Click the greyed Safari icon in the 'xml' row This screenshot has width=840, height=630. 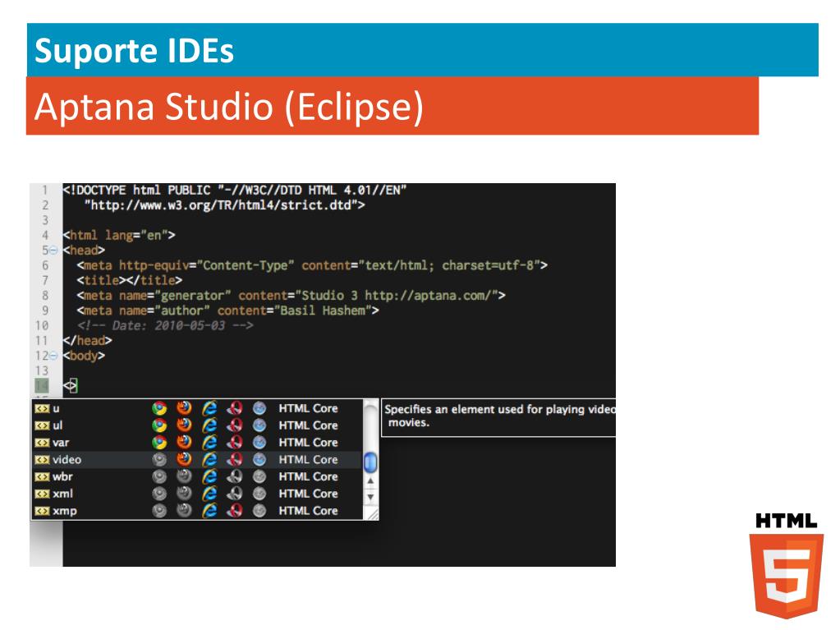point(259,494)
